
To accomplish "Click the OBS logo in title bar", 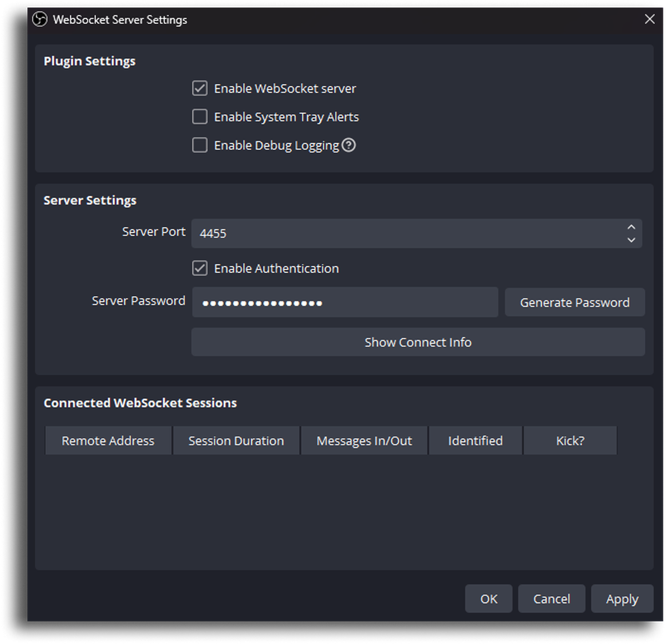I will coord(40,19).
